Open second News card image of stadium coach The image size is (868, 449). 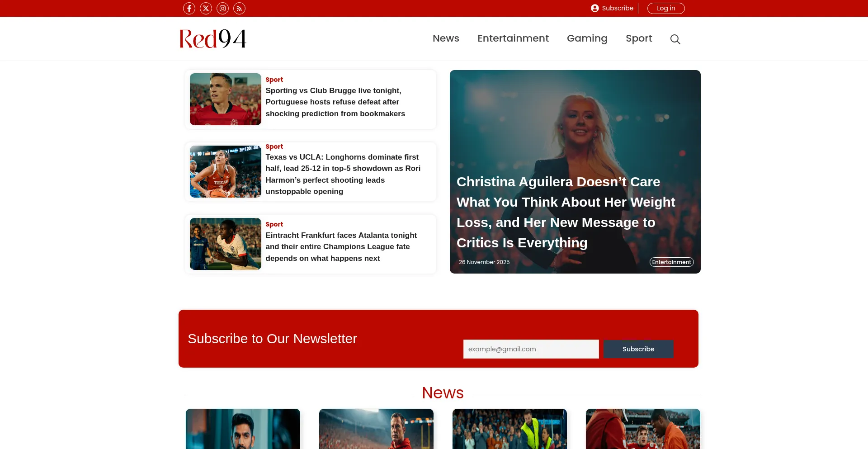(376, 429)
